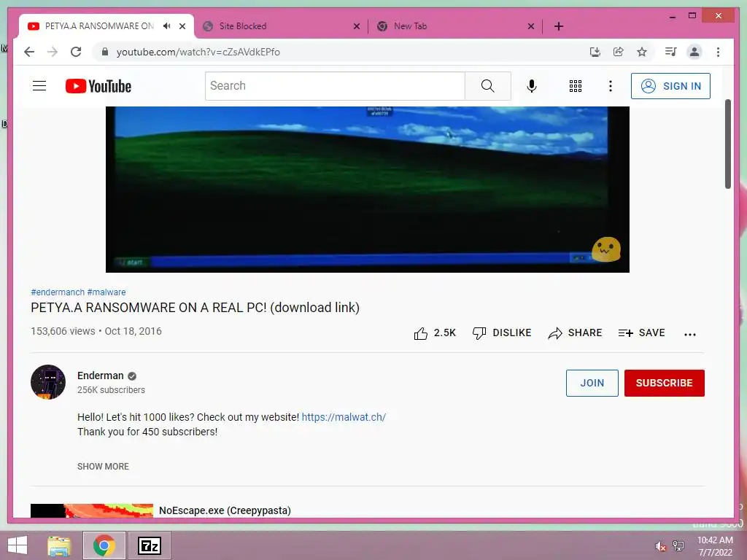Select the PETYA.A RANSOMWARE tab
Image resolution: width=747 pixels, height=560 pixels.
[x=98, y=26]
